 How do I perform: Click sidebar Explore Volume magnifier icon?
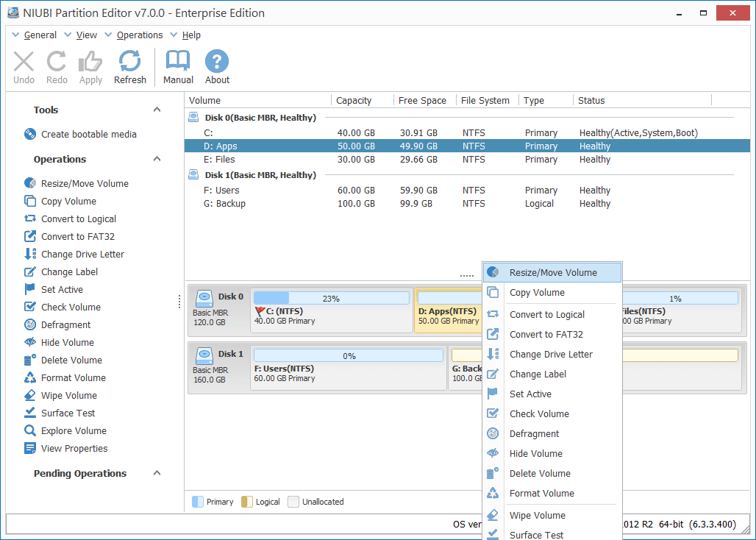[x=30, y=430]
